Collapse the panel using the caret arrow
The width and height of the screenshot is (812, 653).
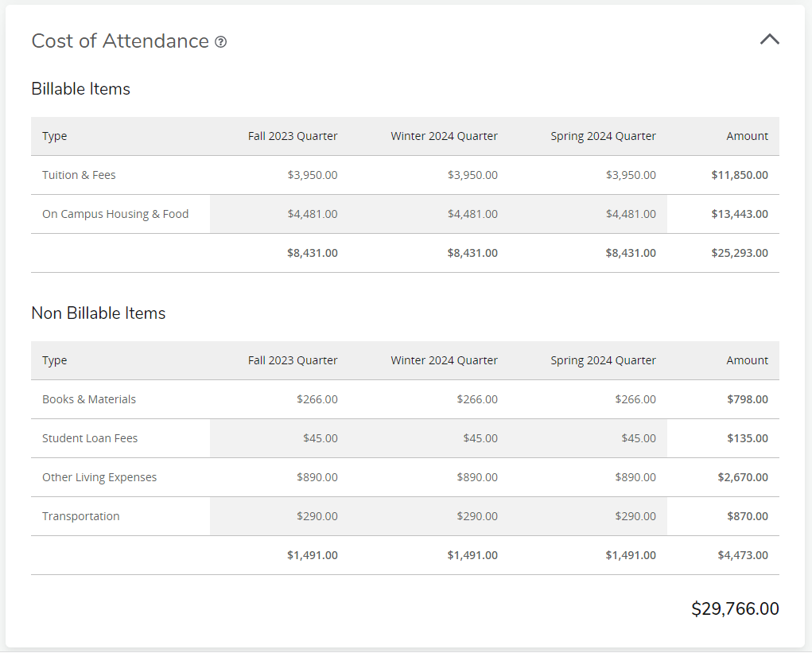pyautogui.click(x=769, y=38)
